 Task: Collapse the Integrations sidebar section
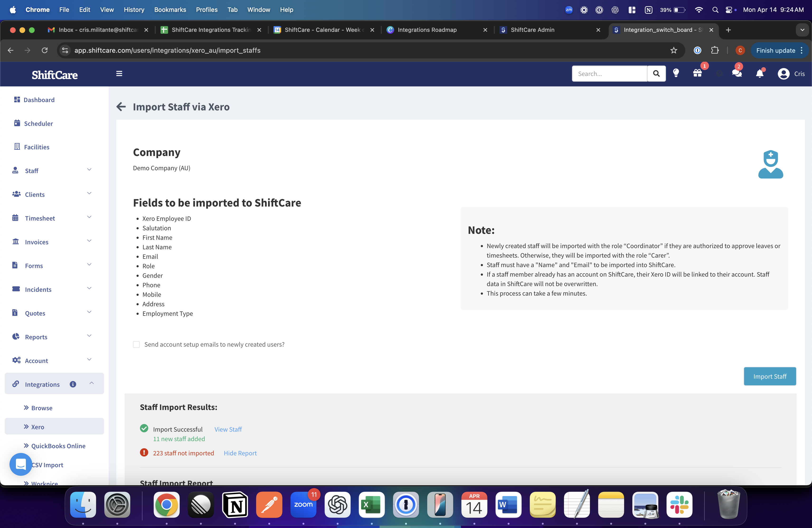(x=91, y=383)
